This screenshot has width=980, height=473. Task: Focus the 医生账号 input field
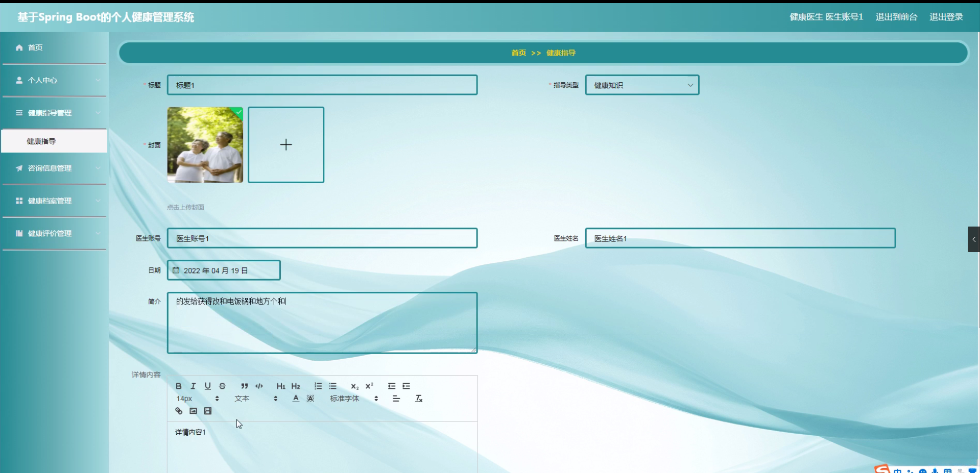click(322, 238)
